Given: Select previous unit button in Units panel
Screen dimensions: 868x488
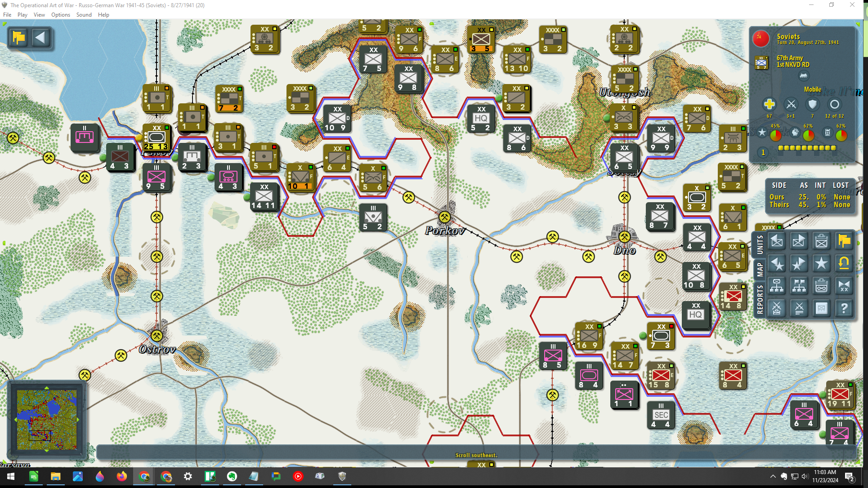Looking at the screenshot, I should click(777, 241).
